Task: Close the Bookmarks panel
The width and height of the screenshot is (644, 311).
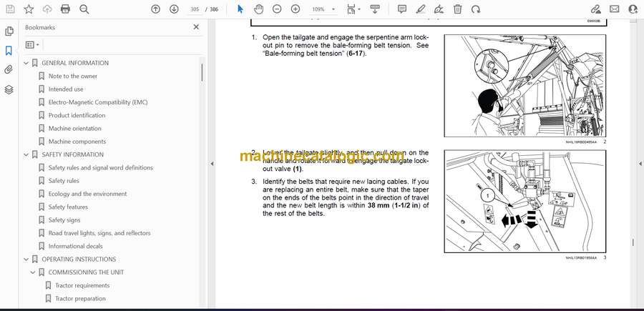Action: coord(196,27)
